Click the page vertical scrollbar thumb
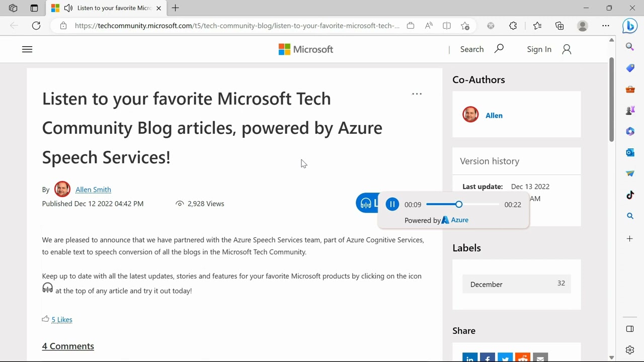 tap(611, 99)
